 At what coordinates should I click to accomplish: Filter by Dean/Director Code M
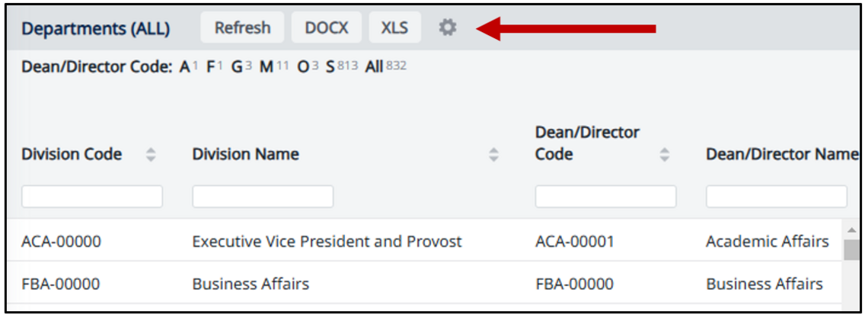coord(266,67)
